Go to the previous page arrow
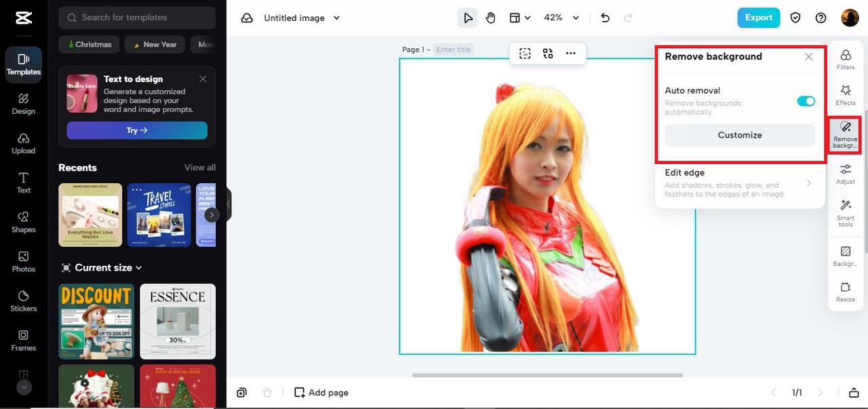868x409 pixels. 774,393
